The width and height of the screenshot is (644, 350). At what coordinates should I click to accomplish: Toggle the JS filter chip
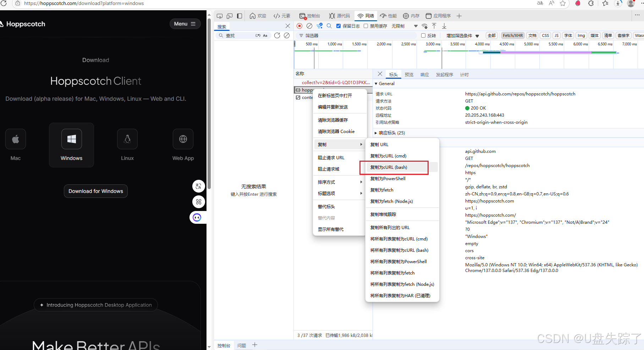[557, 35]
